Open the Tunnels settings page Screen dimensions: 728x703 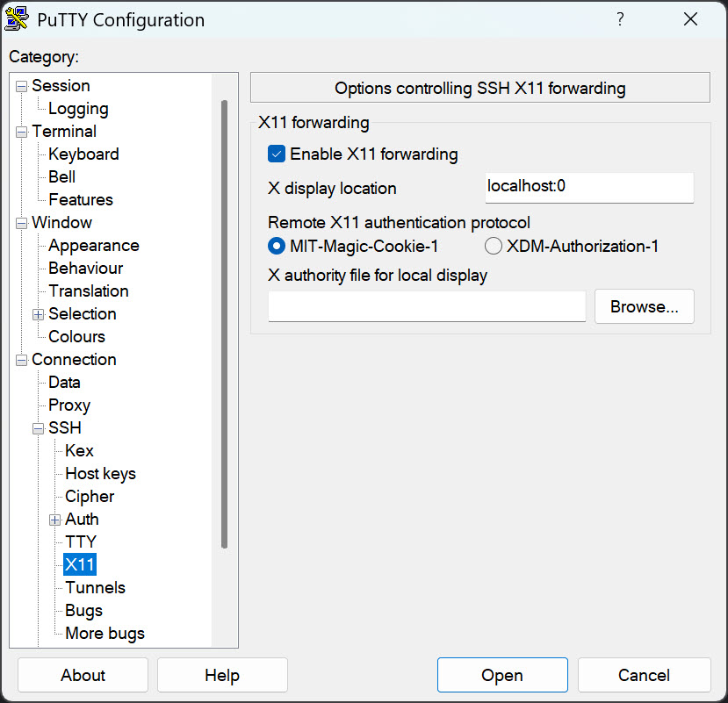pos(95,588)
